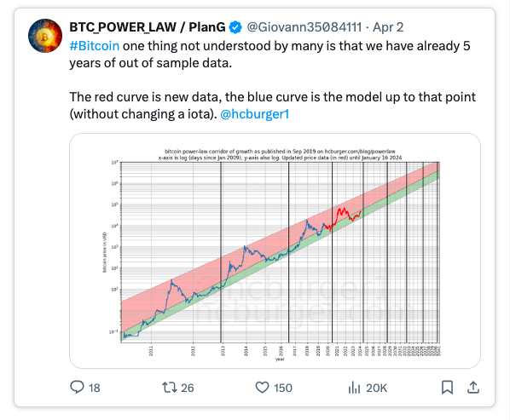
Task: Click the chart title text about power-law corridor
Action: click(x=280, y=154)
